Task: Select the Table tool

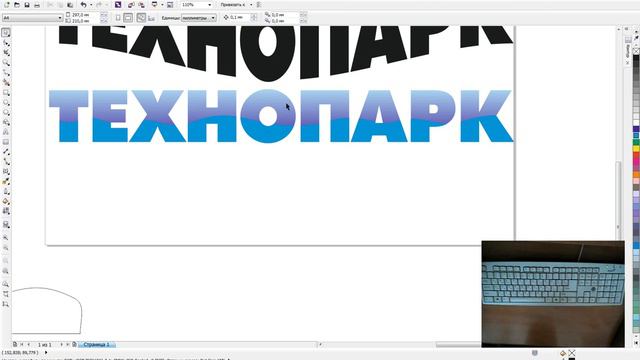Action: 6,142
